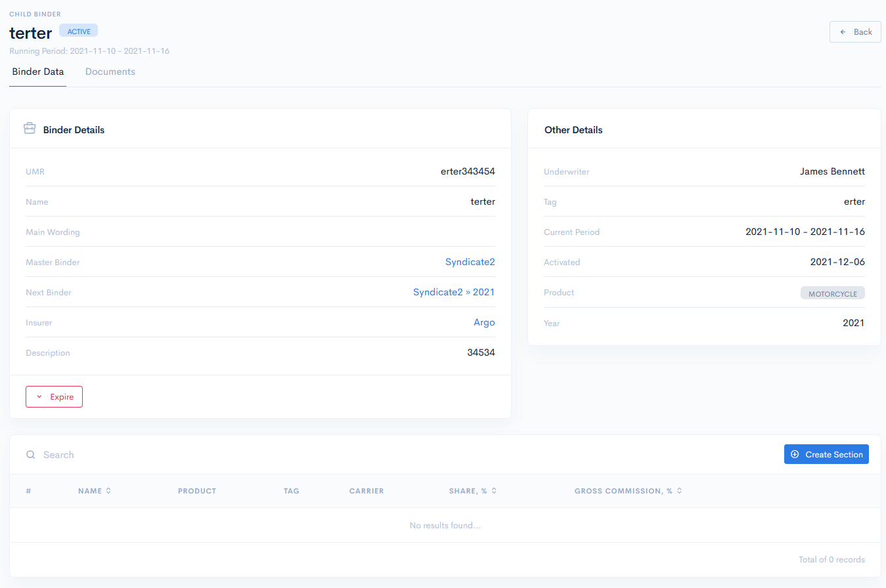The width and height of the screenshot is (886, 588).
Task: Select the Binder Data tab
Action: click(x=38, y=72)
